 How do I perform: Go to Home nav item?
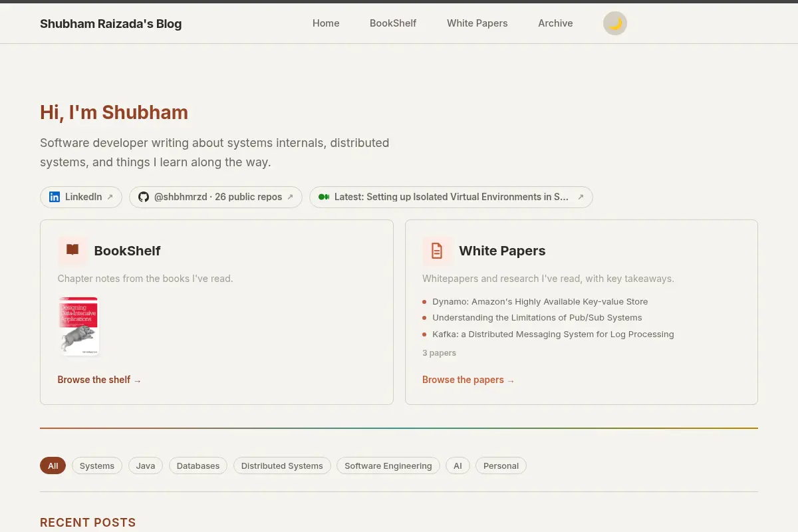click(326, 23)
